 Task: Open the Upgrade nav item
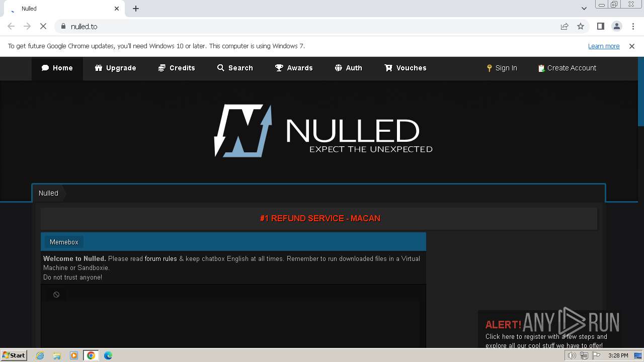pyautogui.click(x=115, y=68)
